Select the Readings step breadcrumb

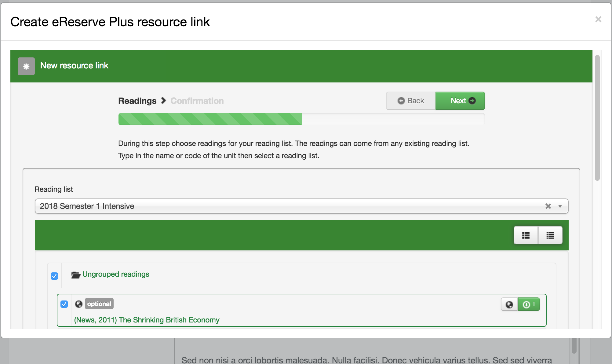tap(137, 101)
